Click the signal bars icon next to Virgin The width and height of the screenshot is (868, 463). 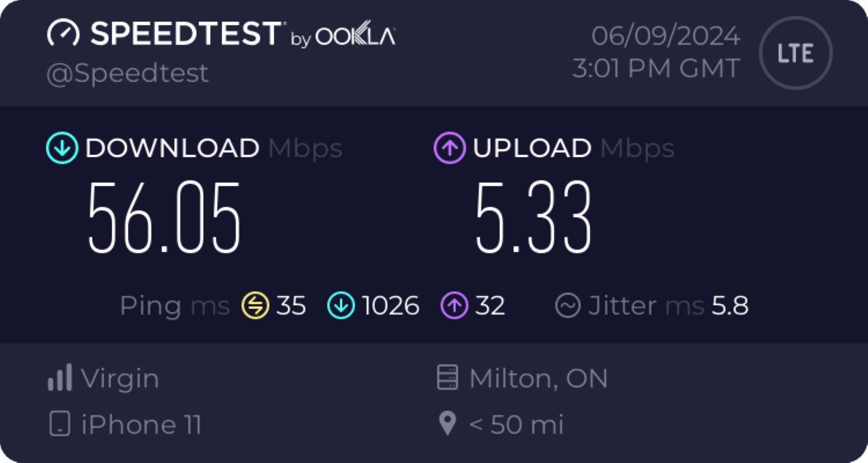(x=60, y=377)
